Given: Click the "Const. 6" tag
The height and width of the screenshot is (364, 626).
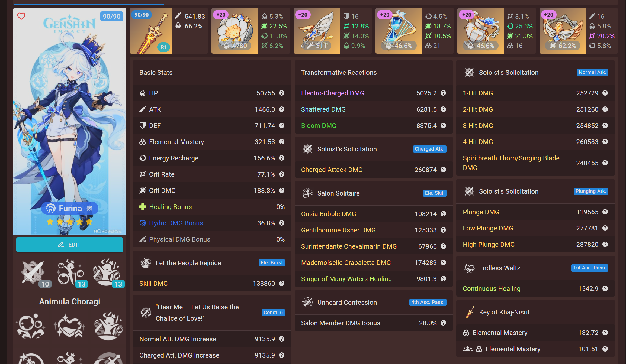Looking at the screenshot, I should 273,313.
